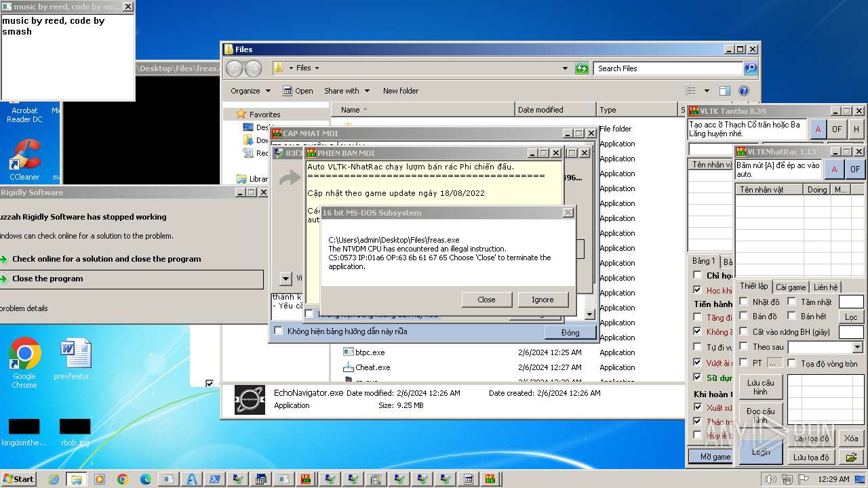Expand Share with dropdown

(347, 91)
